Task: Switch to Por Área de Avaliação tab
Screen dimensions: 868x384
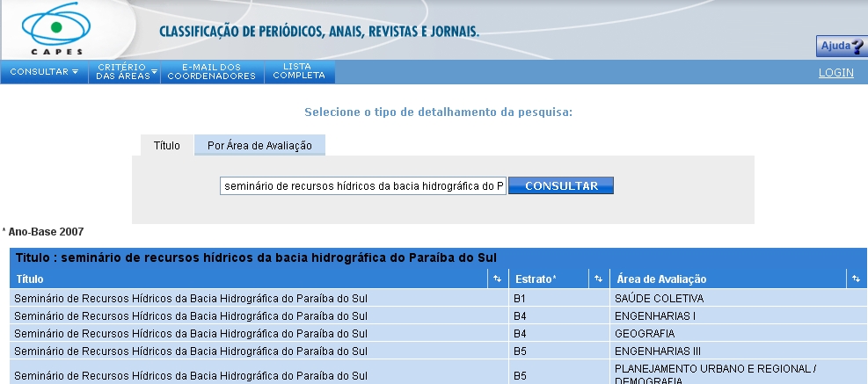Action: pyautogui.click(x=259, y=145)
